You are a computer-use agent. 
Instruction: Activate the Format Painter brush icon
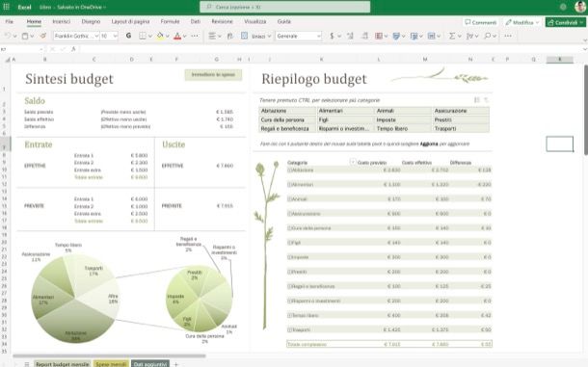[43, 36]
